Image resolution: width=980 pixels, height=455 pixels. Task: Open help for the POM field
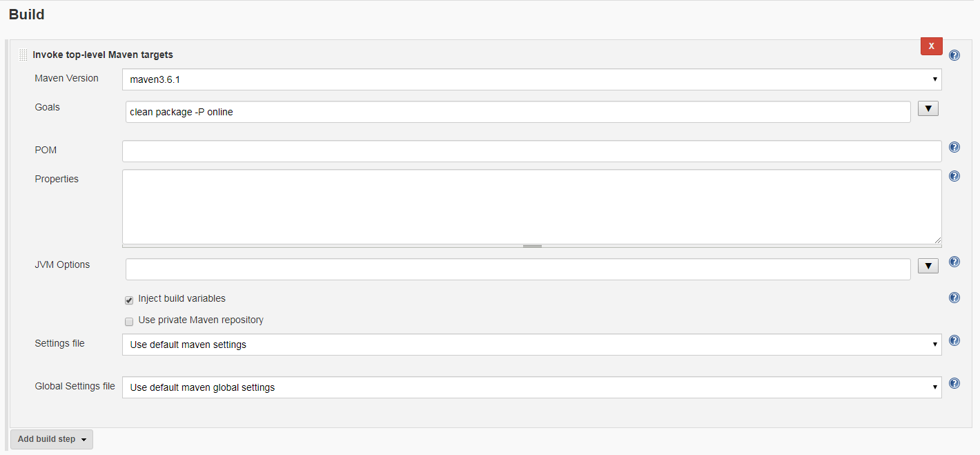coord(954,147)
